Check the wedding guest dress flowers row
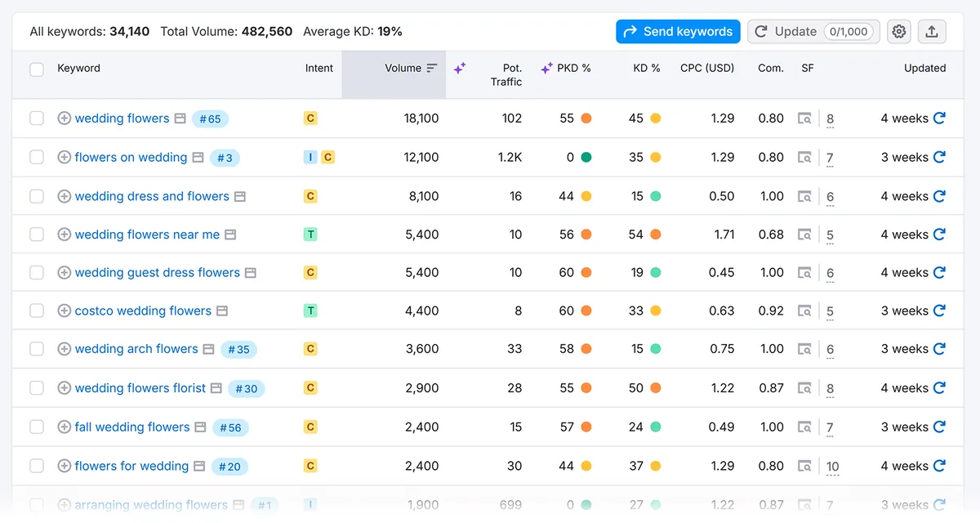Viewport: 980px width, 523px height. [37, 272]
